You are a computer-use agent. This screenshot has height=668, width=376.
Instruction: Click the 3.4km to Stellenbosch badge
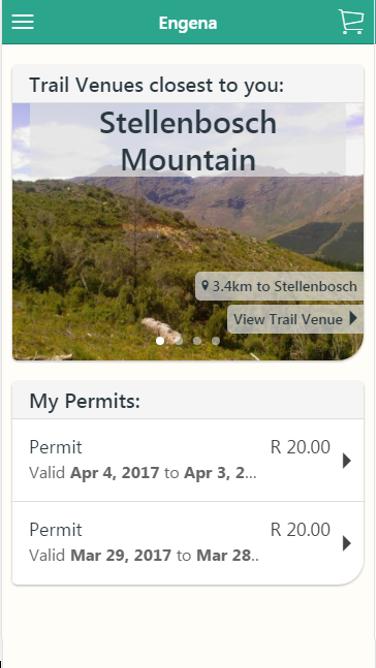[279, 286]
